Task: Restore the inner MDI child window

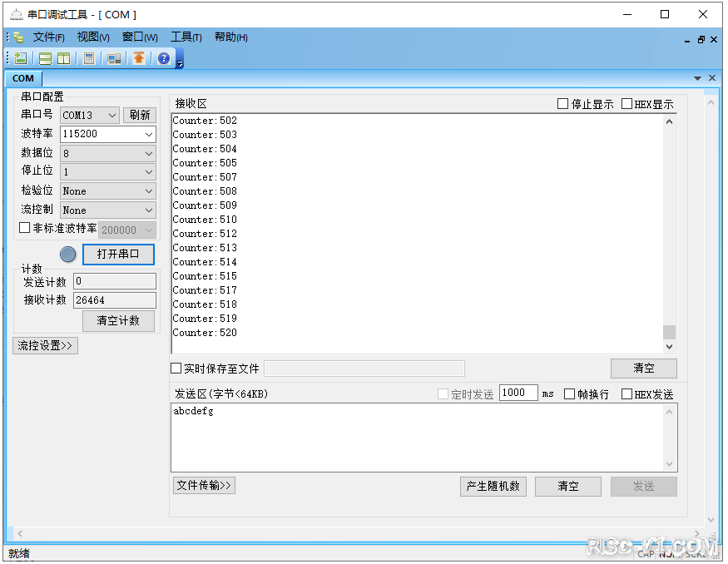Action: 701,40
